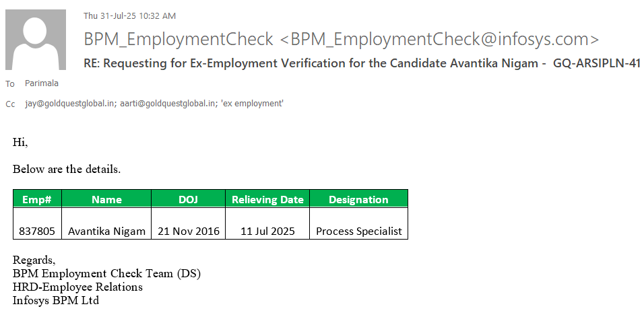Click the Emp# column header
This screenshot has height=321, width=644.
(37, 199)
